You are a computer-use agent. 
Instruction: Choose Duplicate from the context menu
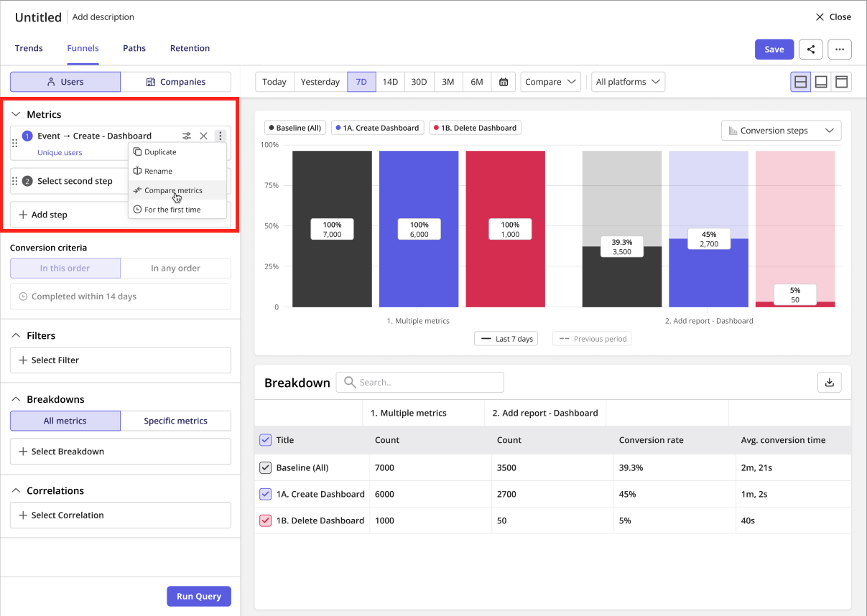pos(177,152)
